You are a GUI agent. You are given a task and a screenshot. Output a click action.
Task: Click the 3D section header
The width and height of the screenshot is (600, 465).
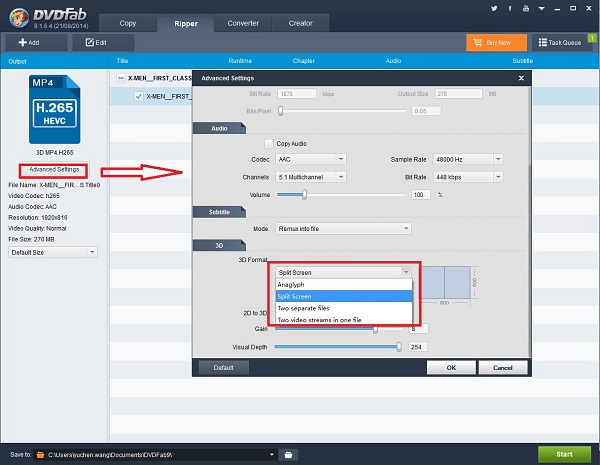(219, 245)
